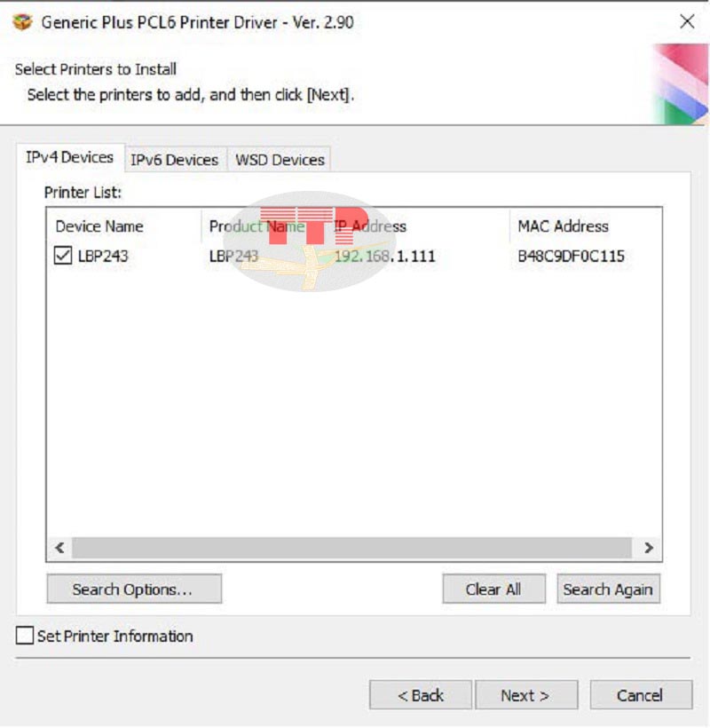The image size is (710, 728).
Task: Select the 192.168.1.111 IP address entry
Action: 384,256
